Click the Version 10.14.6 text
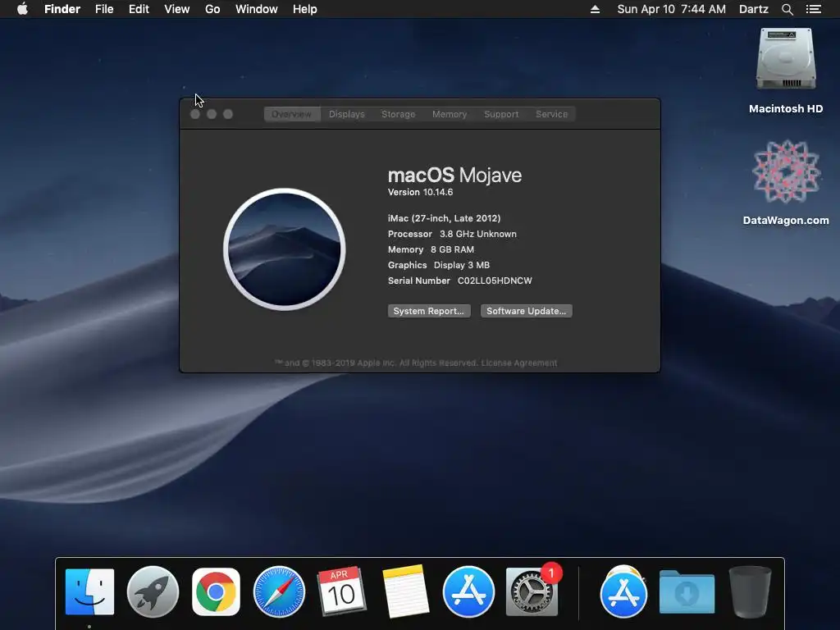Viewport: 840px width, 630px height. click(420, 192)
